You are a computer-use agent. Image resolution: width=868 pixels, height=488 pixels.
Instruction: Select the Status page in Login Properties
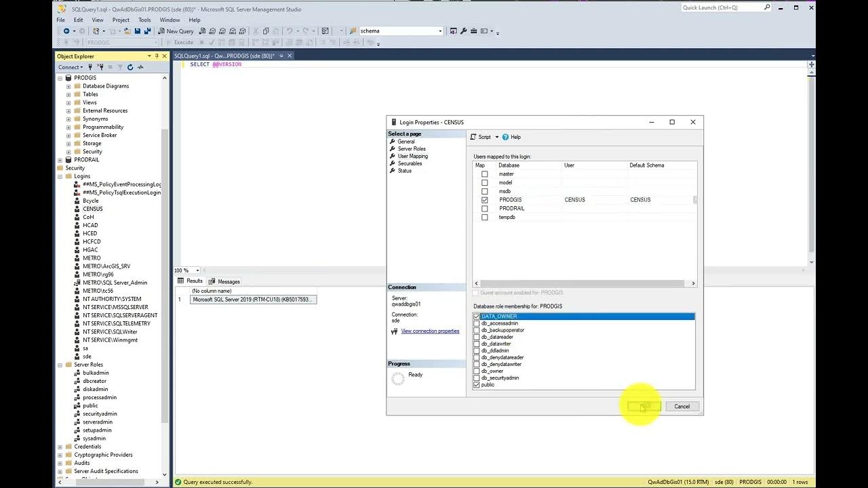(x=404, y=171)
